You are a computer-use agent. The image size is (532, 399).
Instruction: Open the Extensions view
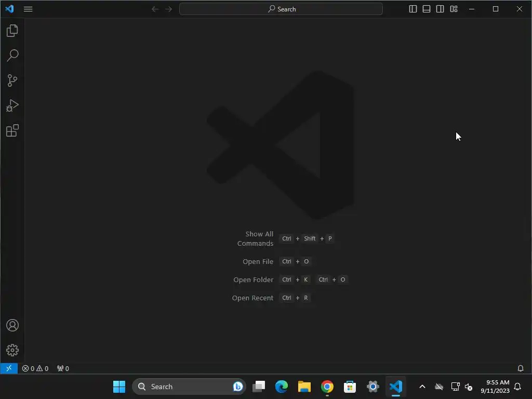coord(12,130)
